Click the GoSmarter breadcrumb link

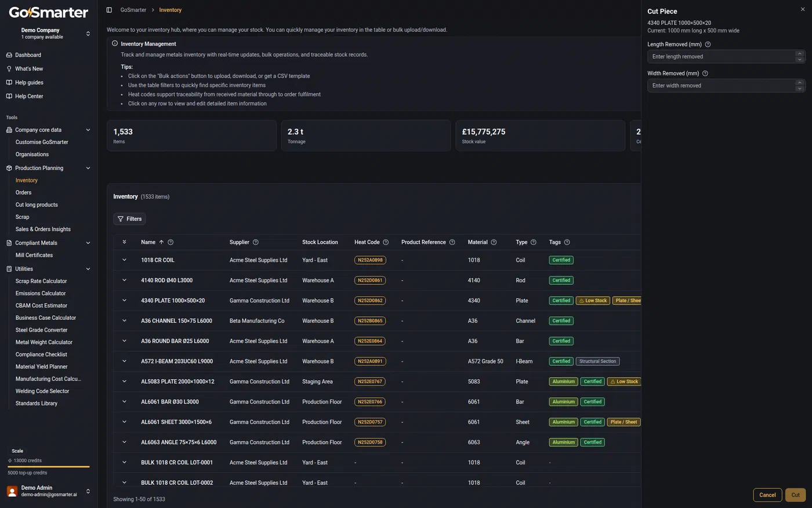[x=133, y=10]
